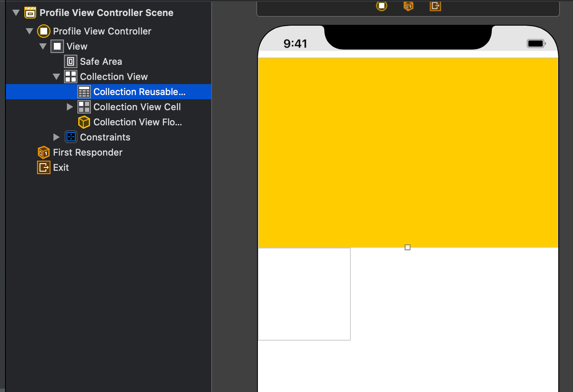Click First Responder icon in scene dock
573x392 pixels.
tap(409, 6)
